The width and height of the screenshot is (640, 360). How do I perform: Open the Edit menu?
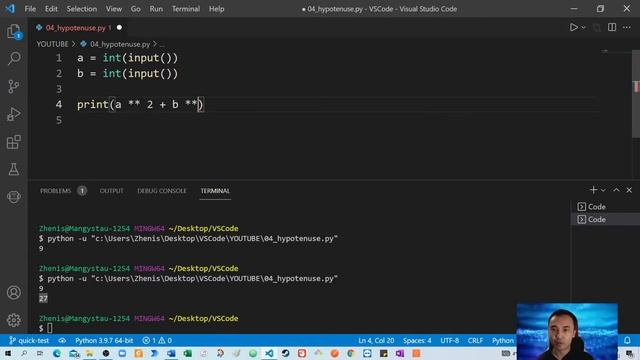click(x=51, y=9)
